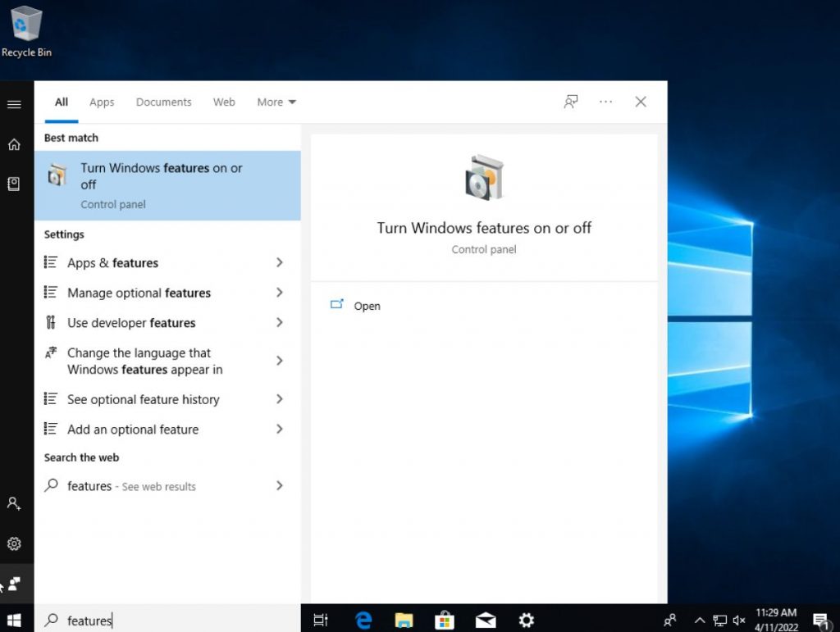
Task: Expand the Apps & features result arrow
Action: [x=280, y=262]
